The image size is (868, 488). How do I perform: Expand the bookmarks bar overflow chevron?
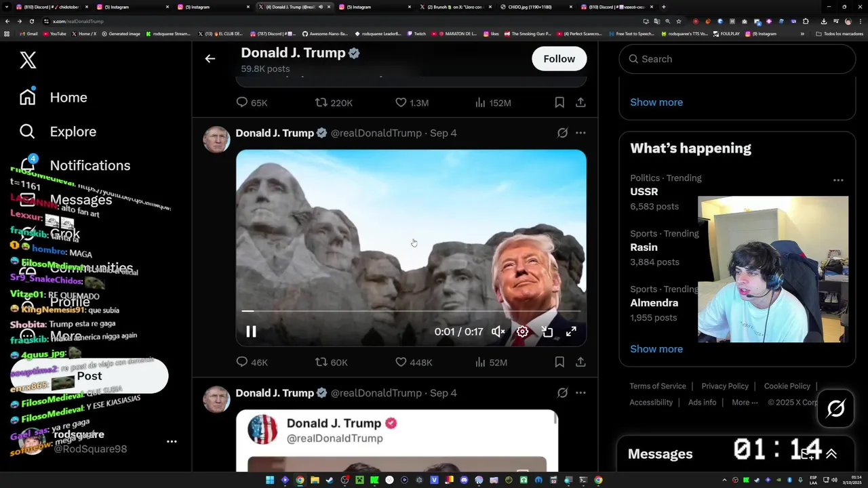tap(802, 33)
